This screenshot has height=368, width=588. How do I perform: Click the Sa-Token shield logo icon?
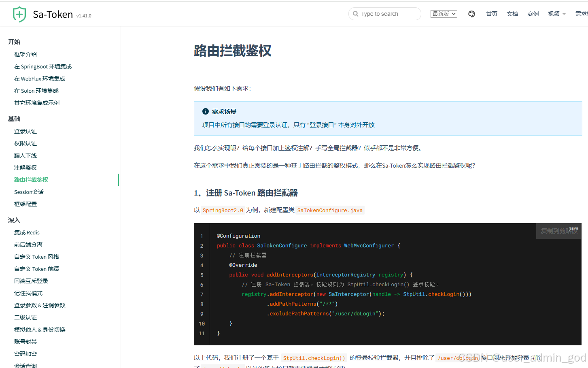tap(19, 14)
